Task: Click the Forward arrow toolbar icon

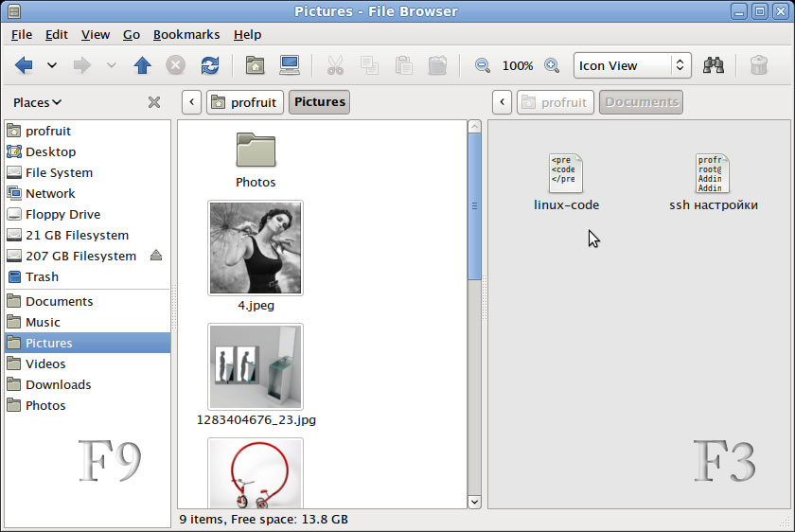Action: tap(82, 65)
